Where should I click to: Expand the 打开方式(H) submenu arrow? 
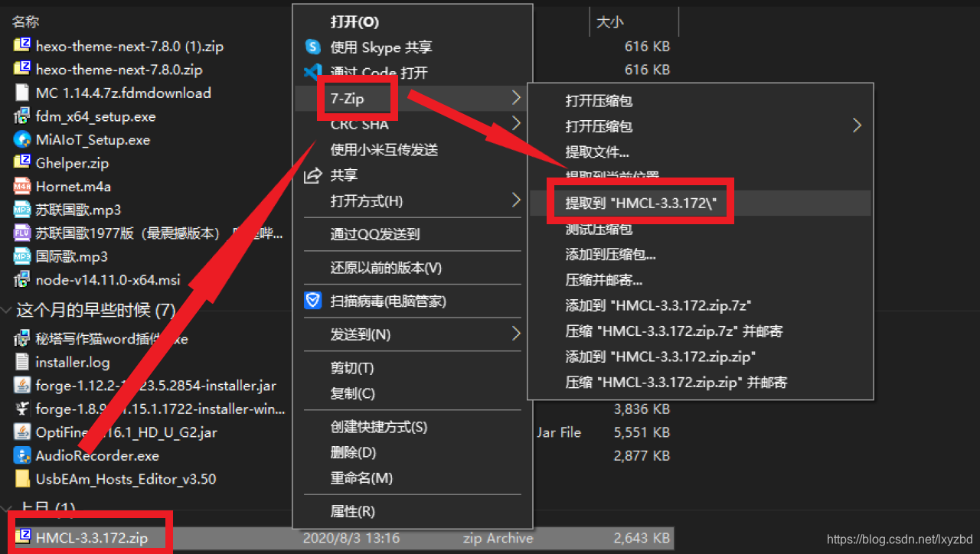(516, 200)
